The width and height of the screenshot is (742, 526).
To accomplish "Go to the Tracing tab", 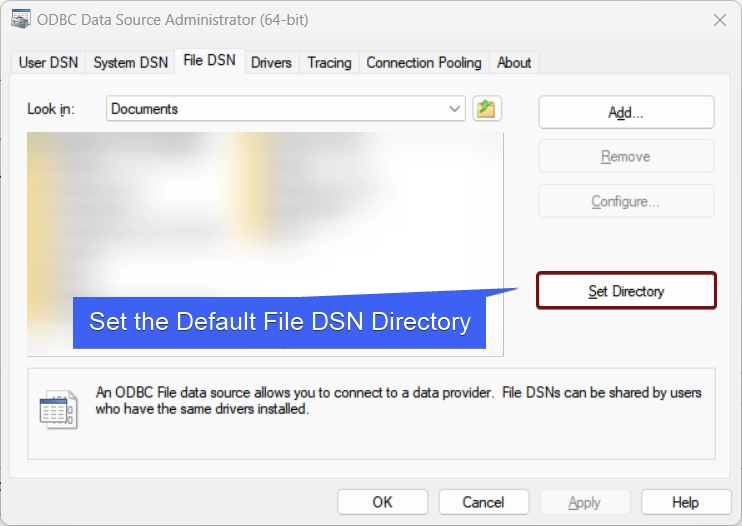I will 329,62.
